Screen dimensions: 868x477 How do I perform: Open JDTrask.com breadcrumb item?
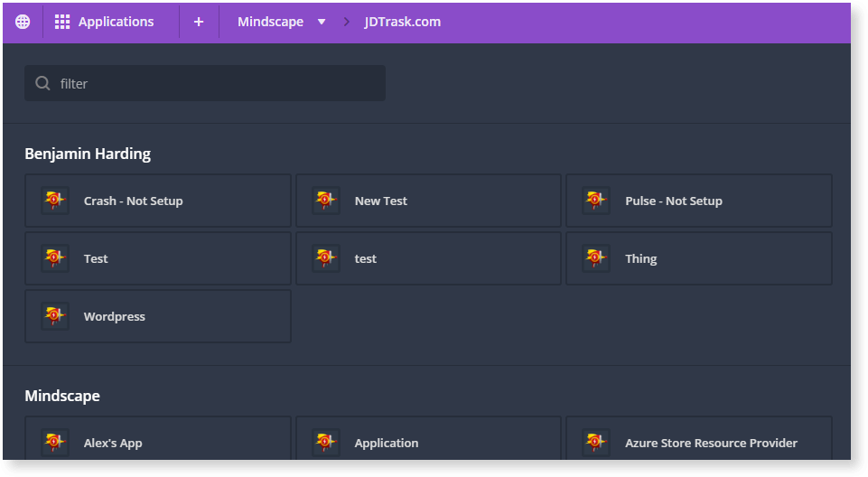pos(403,22)
